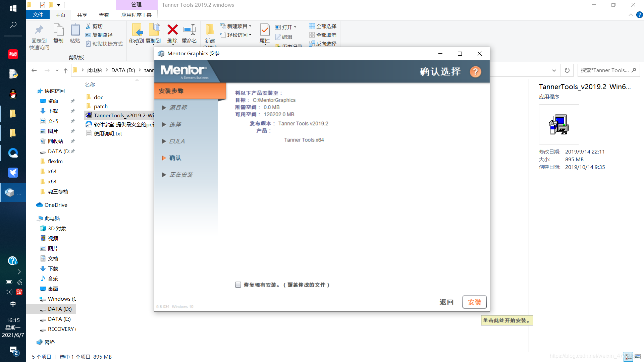The image size is (644, 362).
Task: Click the orange help question mark icon
Action: (x=475, y=72)
